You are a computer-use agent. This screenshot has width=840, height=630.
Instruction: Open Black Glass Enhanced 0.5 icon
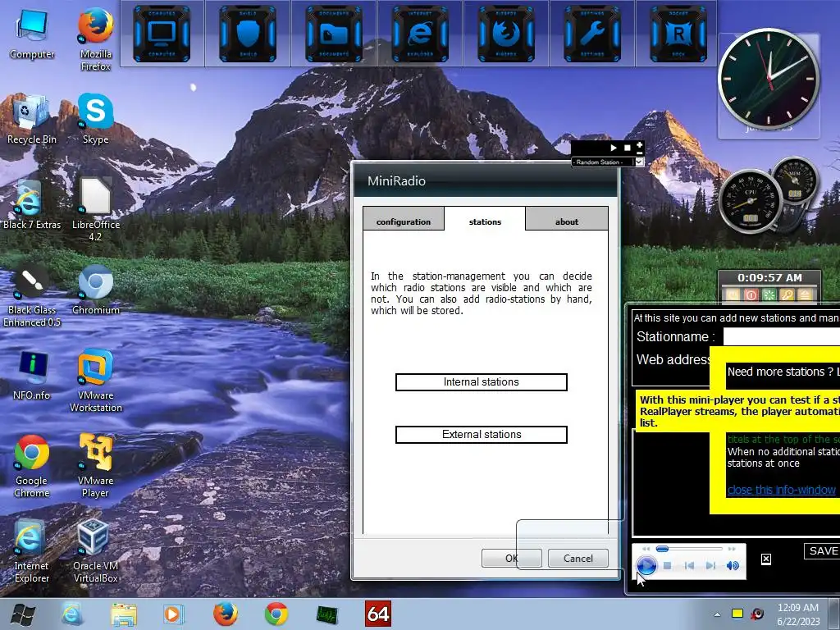[32, 295]
